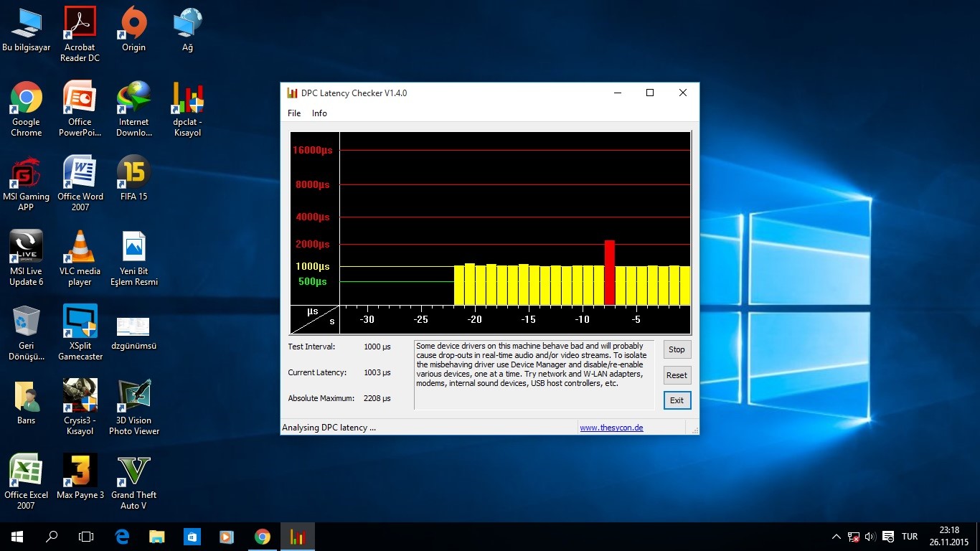The height and width of the screenshot is (551, 980).
Task: Open File Explorer from taskbar
Action: (x=156, y=537)
